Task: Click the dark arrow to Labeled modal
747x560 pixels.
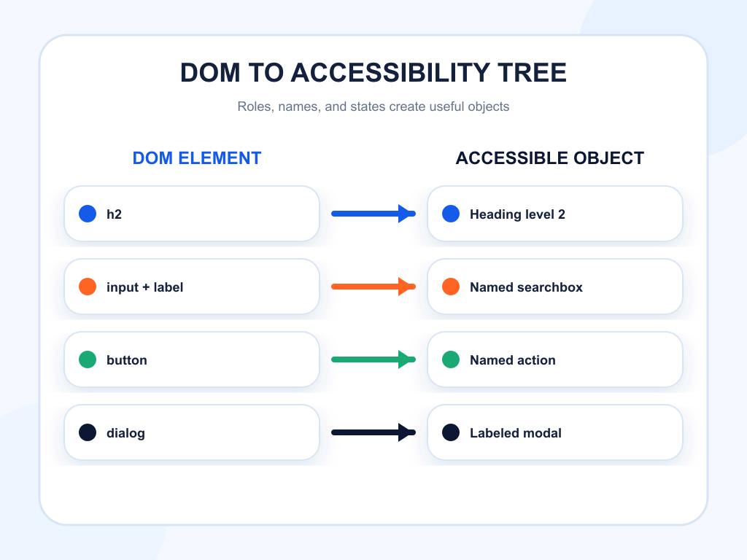Action: coord(373,432)
